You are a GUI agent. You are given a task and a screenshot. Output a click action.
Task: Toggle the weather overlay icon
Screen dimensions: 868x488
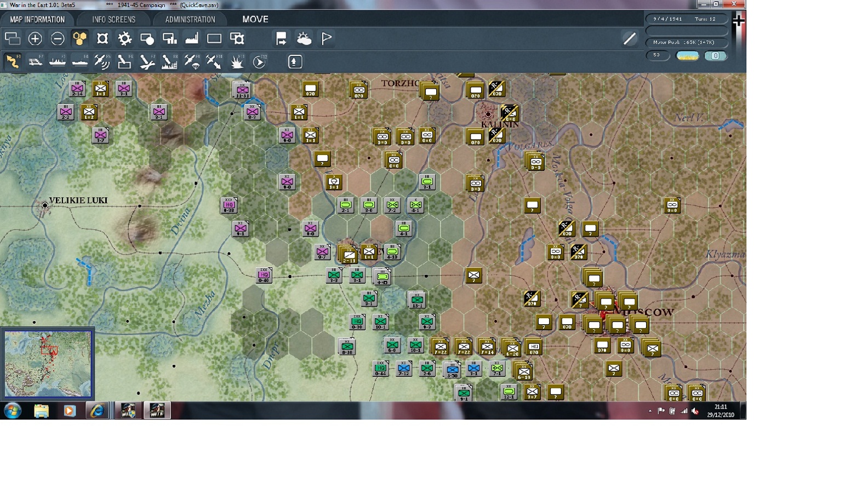[x=304, y=38]
